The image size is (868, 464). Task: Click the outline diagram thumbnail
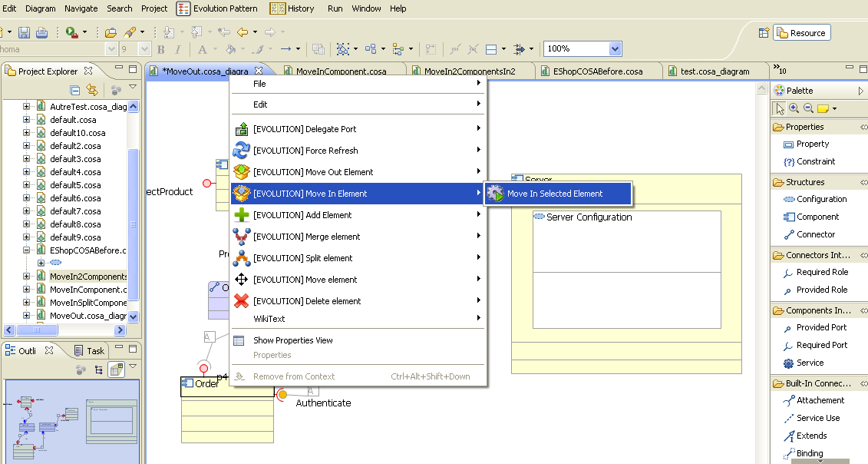coord(71,421)
